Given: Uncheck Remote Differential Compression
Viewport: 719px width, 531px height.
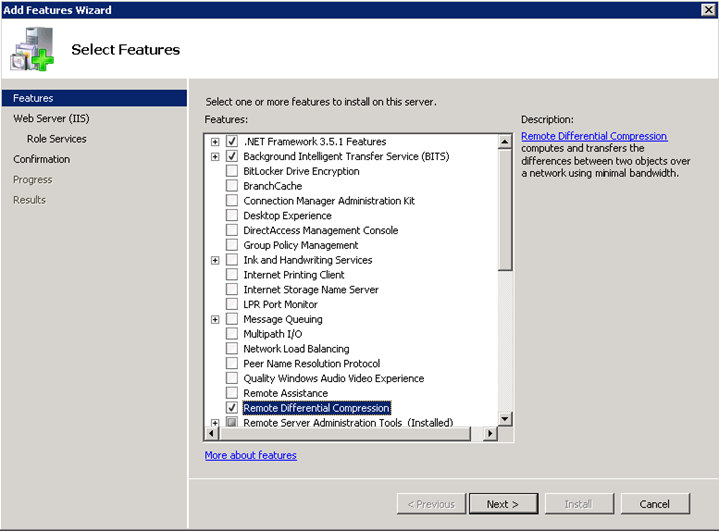Looking at the screenshot, I should tap(232, 408).
